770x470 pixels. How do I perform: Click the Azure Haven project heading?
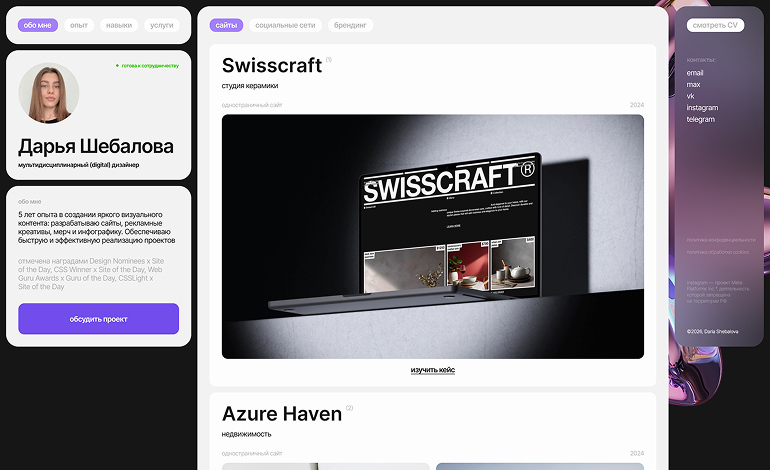(282, 414)
